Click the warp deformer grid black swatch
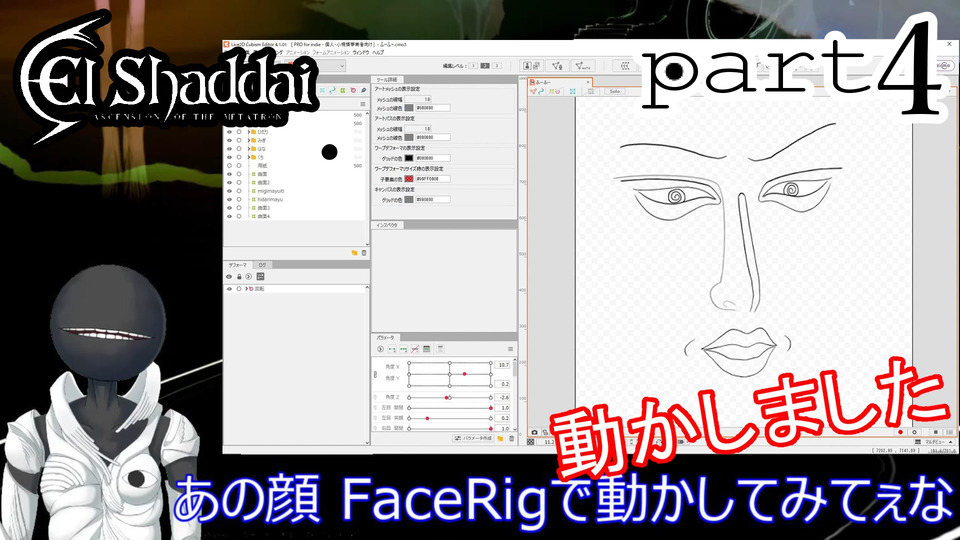 pyautogui.click(x=408, y=158)
